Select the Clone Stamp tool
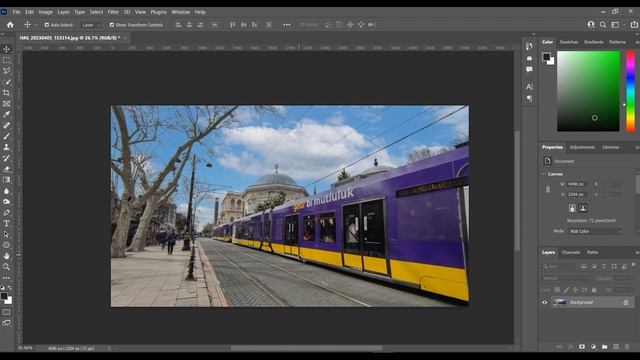The height and width of the screenshot is (360, 640). (7, 147)
